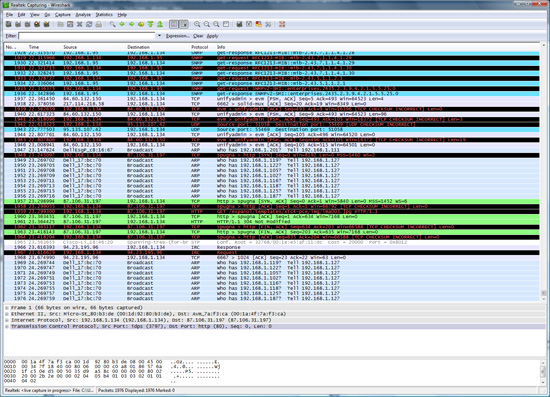Go to packet number icon

[141, 24]
